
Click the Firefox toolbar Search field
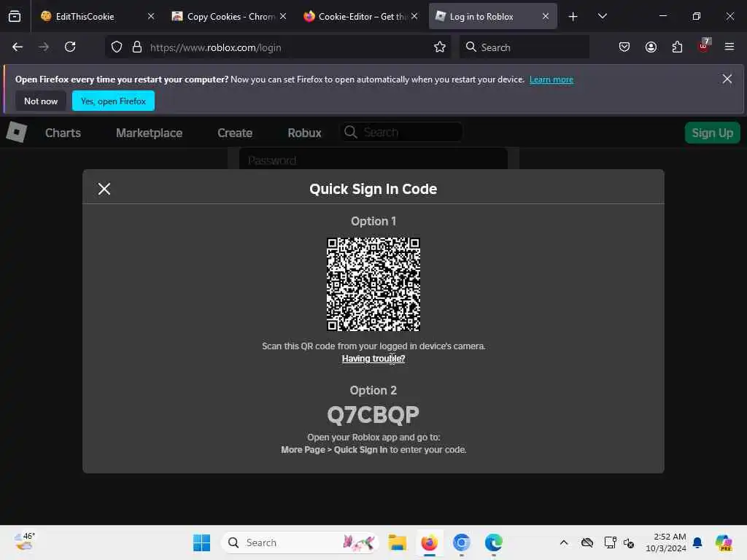tap(525, 47)
